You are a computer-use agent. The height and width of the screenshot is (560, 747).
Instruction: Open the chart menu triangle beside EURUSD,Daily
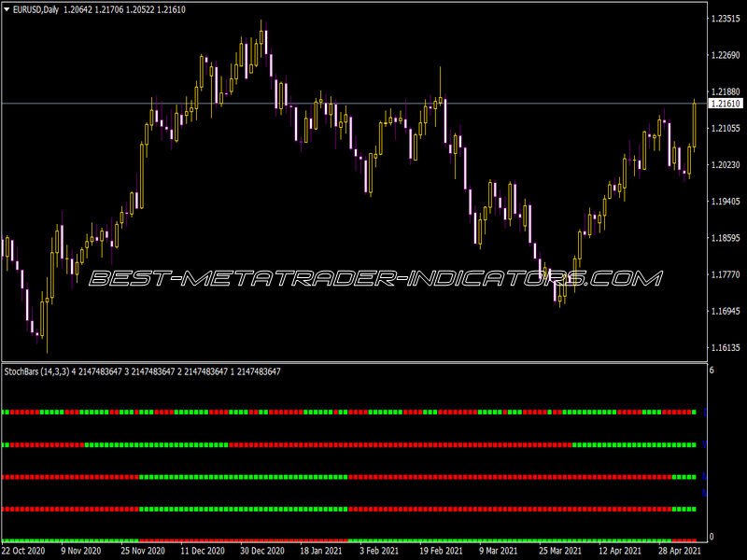[x=7, y=9]
